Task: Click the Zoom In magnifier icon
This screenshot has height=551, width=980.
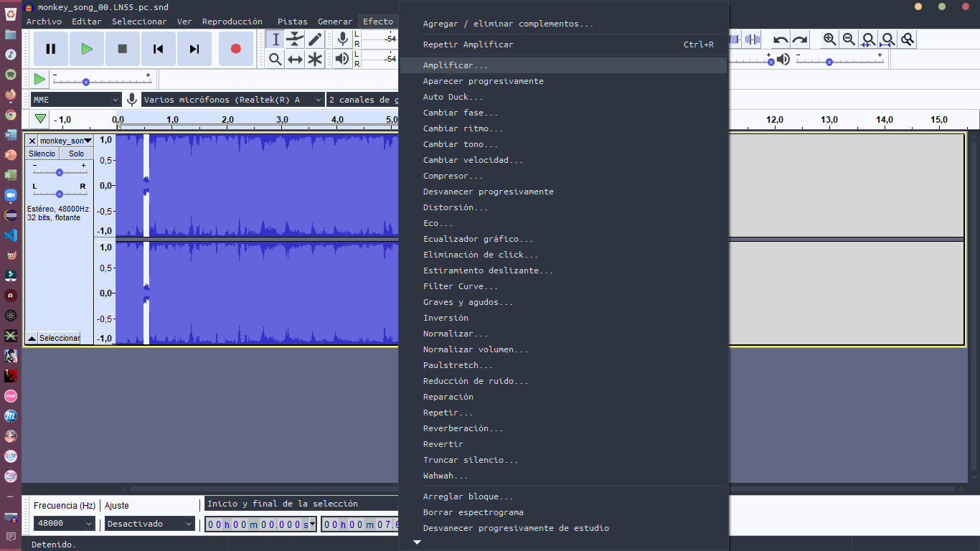Action: 830,39
